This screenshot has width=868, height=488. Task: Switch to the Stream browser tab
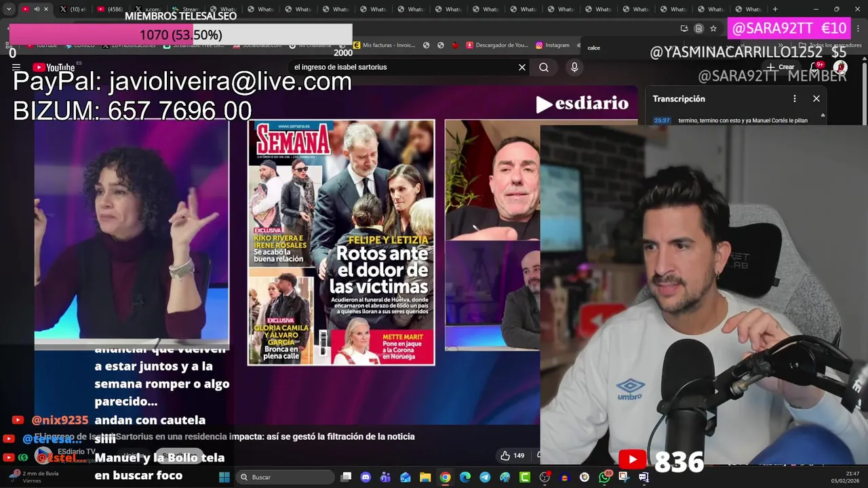(187, 9)
